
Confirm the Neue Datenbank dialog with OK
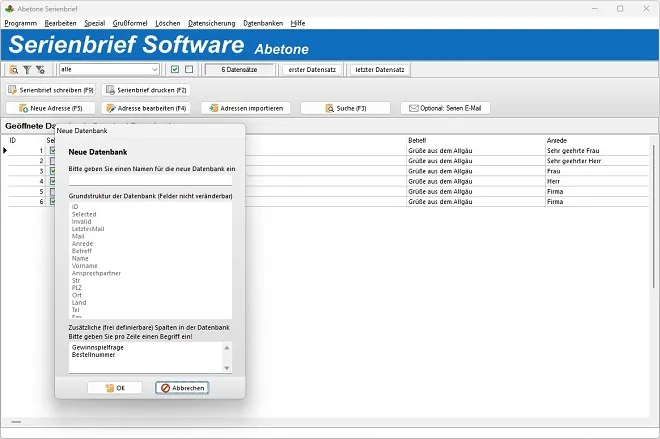(115, 388)
